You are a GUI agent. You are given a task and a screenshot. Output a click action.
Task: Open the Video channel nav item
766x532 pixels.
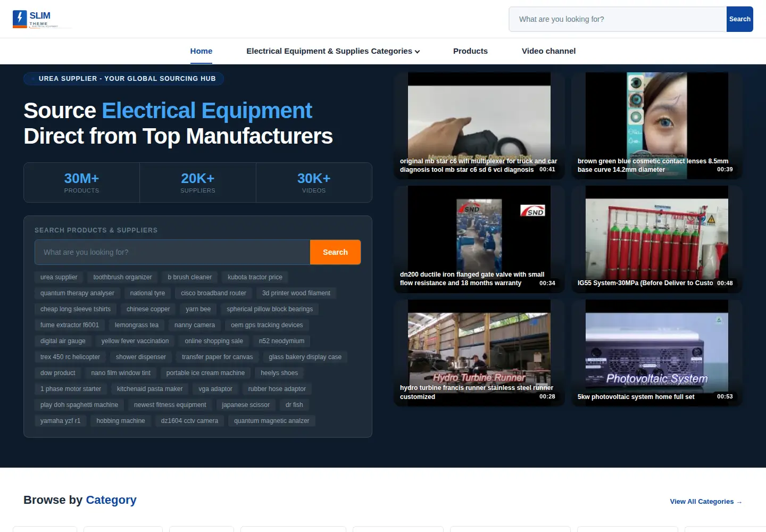(x=548, y=51)
